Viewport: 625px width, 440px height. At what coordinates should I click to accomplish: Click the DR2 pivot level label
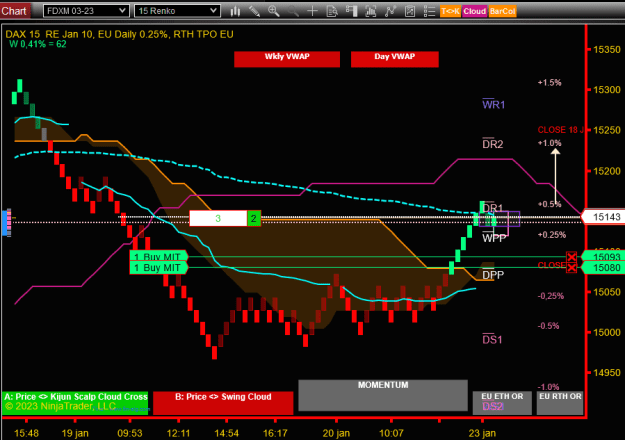coord(493,144)
